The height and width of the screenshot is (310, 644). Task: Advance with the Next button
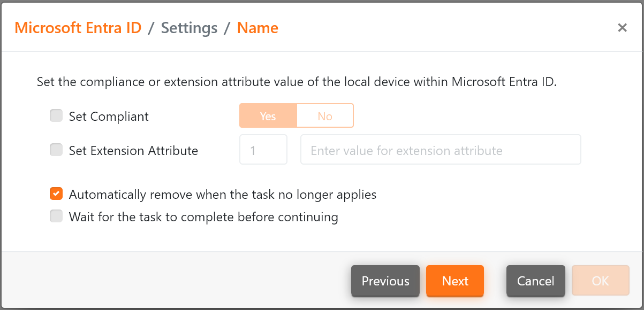pos(454,281)
